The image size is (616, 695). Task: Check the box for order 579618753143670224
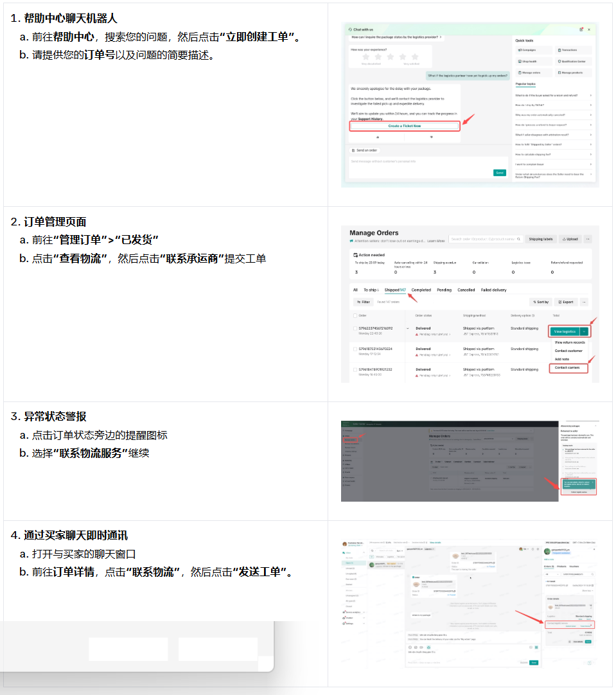[355, 349]
